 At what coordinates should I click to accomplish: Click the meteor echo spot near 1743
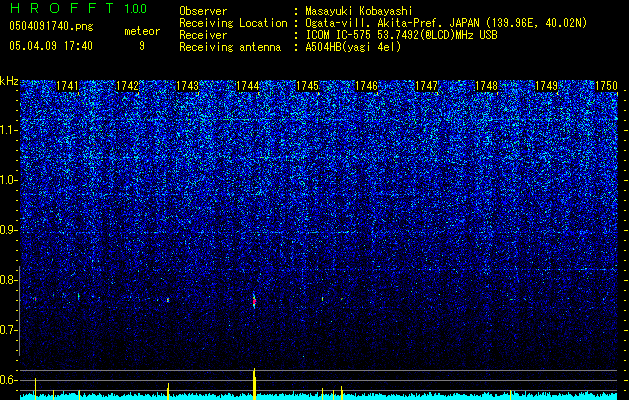click(168, 300)
